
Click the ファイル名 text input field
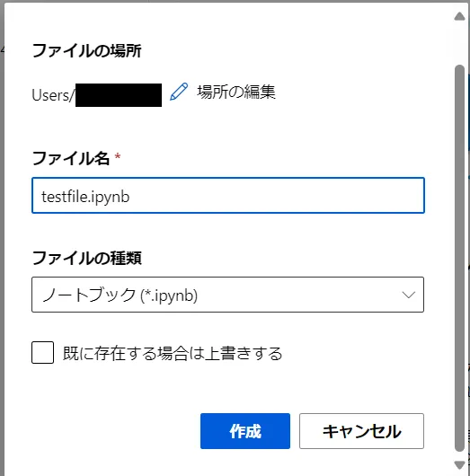point(228,196)
